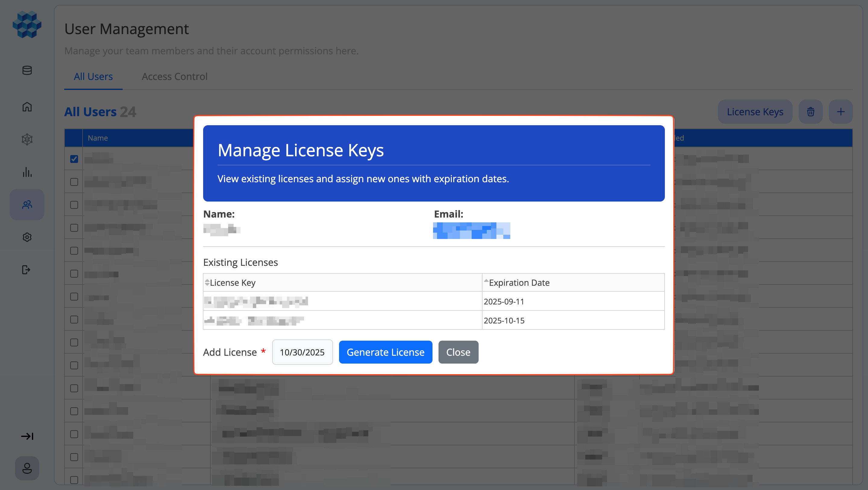The image size is (868, 490).
Task: Open the spider-web network sidebar icon
Action: coord(27,139)
